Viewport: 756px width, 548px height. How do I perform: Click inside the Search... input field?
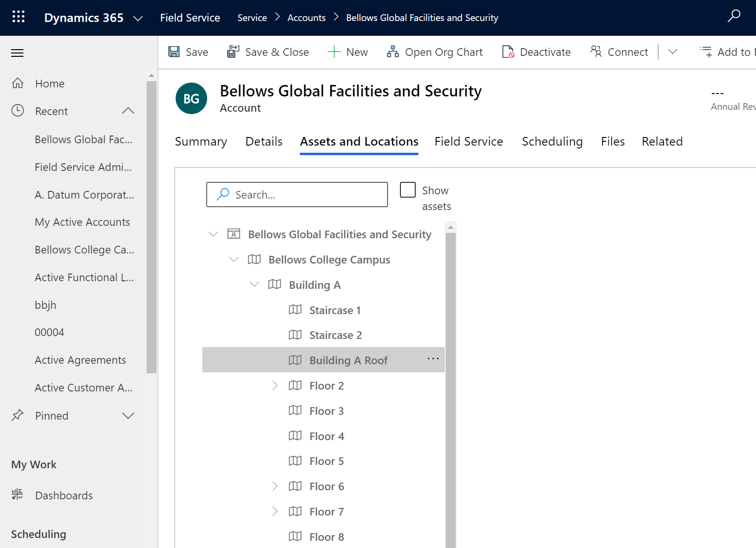click(297, 194)
